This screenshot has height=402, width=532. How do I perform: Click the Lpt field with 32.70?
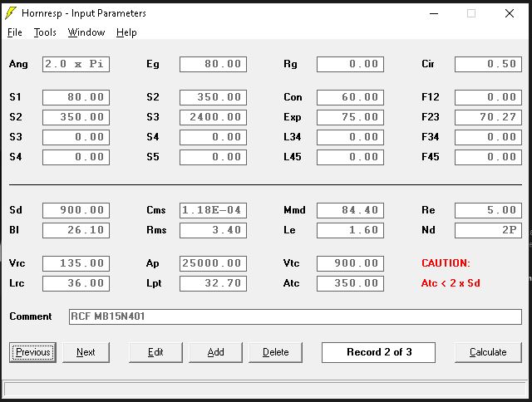[213, 284]
